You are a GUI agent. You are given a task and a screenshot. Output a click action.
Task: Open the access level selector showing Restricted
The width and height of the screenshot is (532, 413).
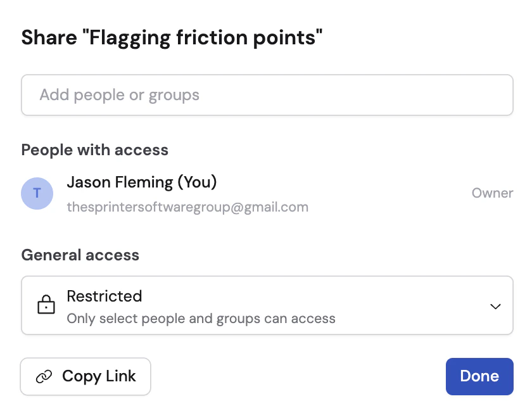point(266,305)
